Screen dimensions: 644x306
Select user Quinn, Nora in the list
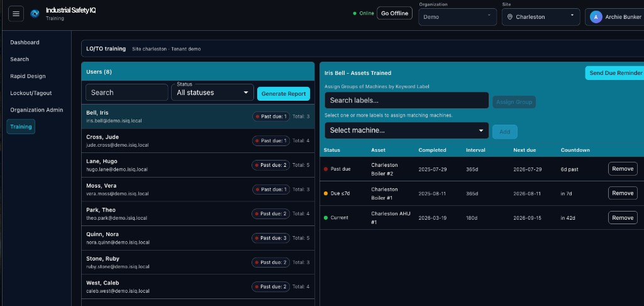(x=198, y=238)
